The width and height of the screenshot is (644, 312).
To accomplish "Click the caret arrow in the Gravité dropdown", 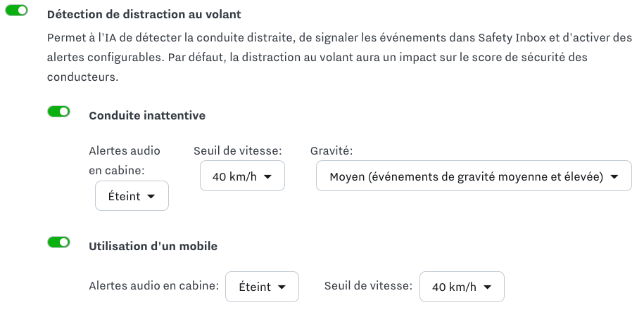I will [x=614, y=177].
